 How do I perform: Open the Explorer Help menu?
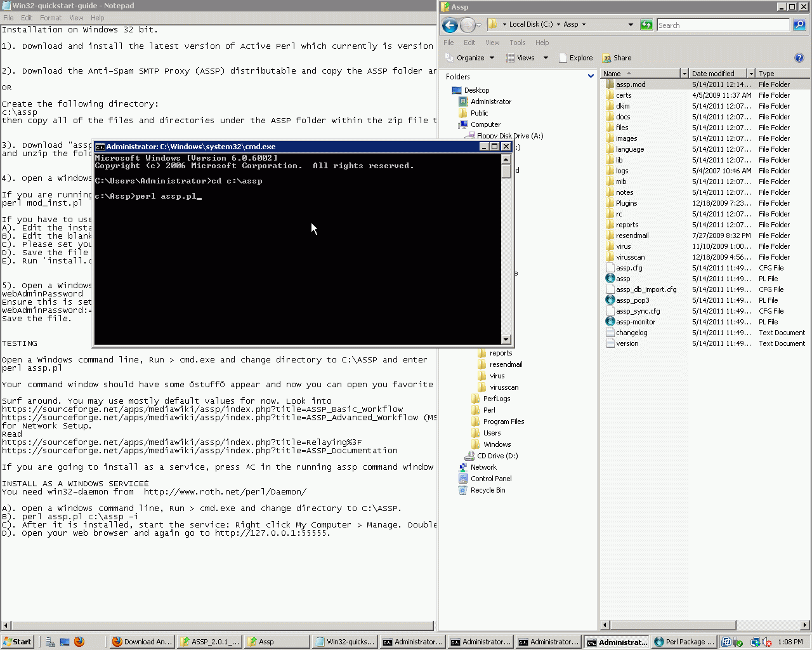click(542, 43)
